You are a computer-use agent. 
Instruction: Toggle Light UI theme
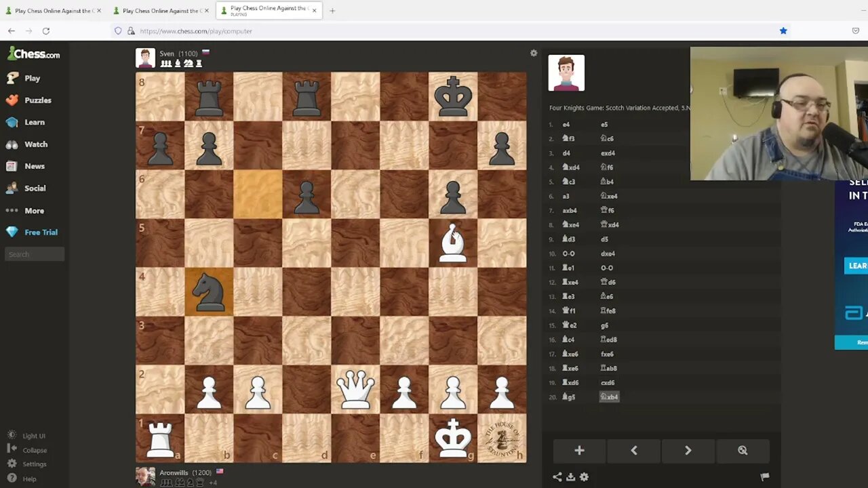tap(26, 436)
